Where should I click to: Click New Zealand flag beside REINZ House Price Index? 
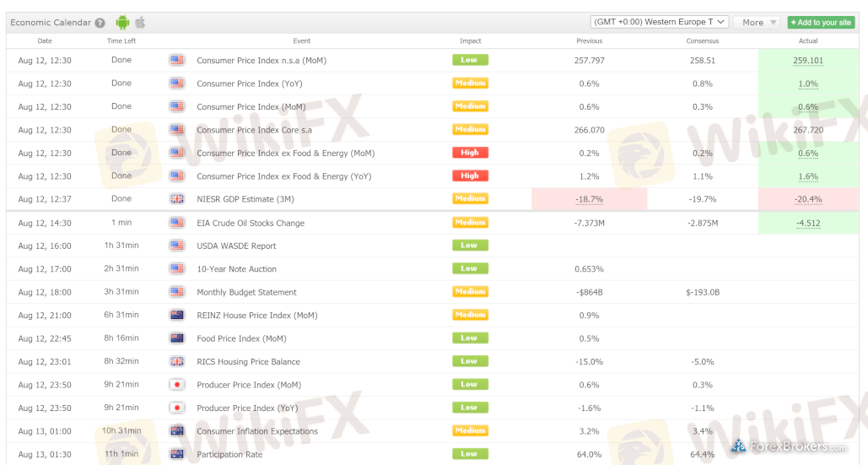176,315
